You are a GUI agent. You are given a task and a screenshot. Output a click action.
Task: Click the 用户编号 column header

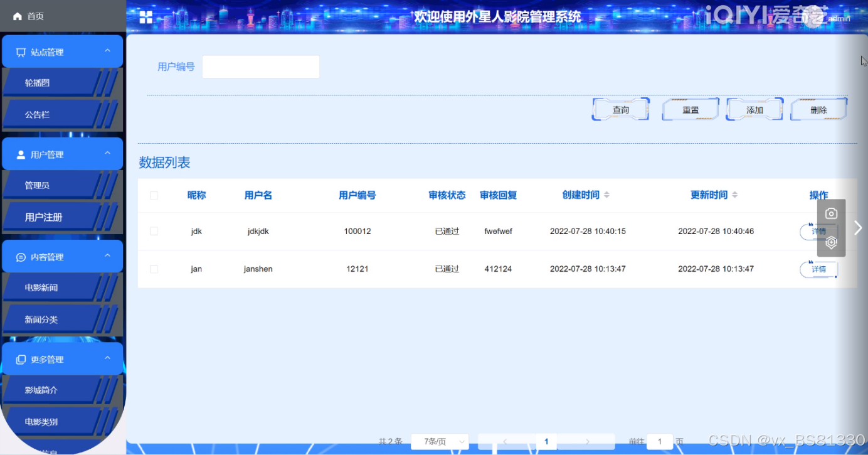pyautogui.click(x=357, y=195)
